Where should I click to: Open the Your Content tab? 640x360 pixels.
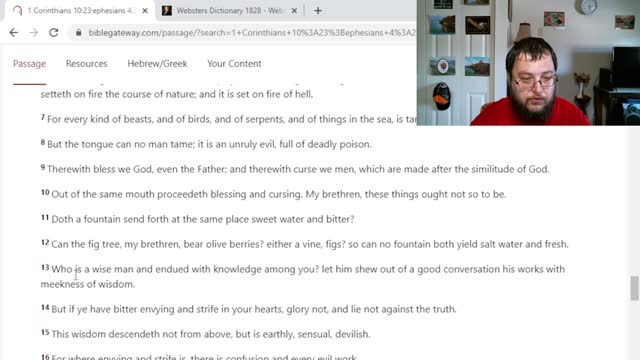click(x=234, y=64)
